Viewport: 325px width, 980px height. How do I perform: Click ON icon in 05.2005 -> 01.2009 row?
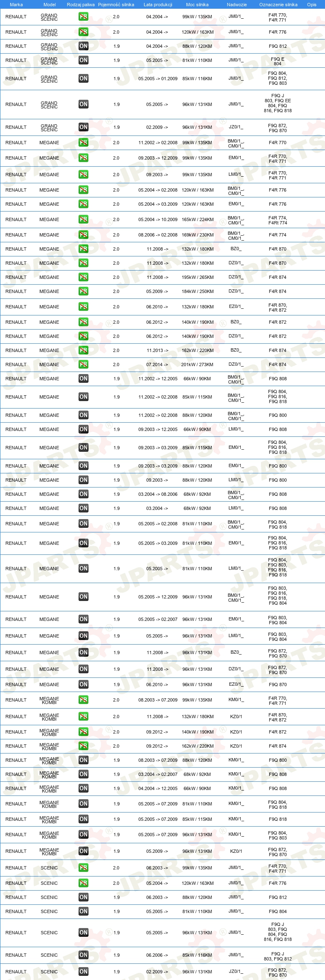pyautogui.click(x=84, y=79)
